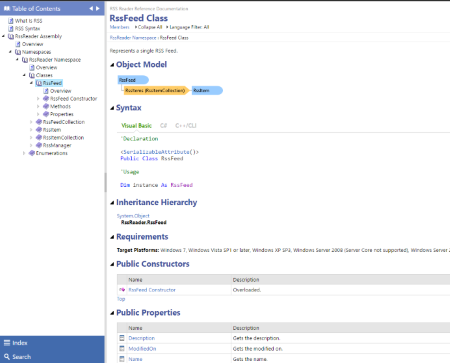
Task: Click the Index panel icon
Action: 7,343
